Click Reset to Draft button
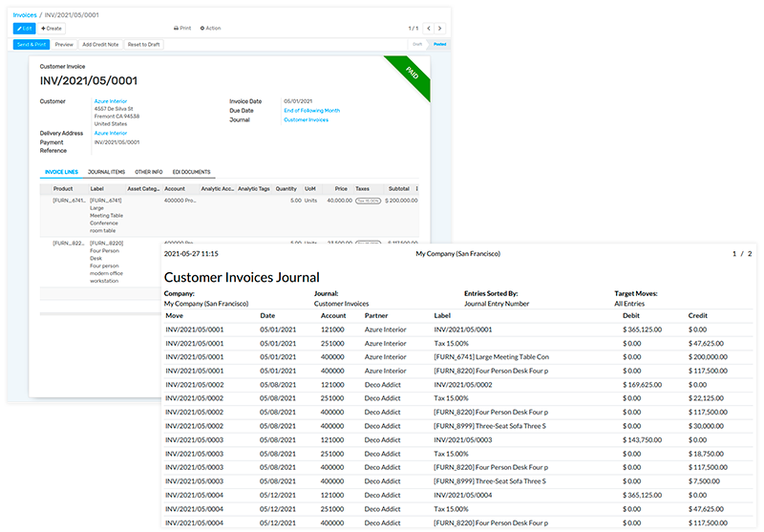Screen dimensions: 764x532 click(144, 44)
